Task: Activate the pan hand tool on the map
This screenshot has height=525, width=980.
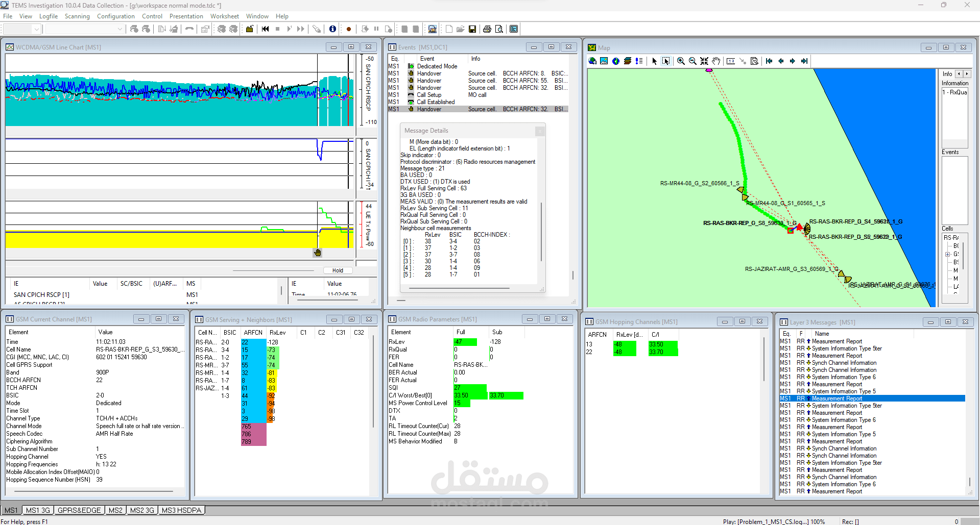Action: 716,61
